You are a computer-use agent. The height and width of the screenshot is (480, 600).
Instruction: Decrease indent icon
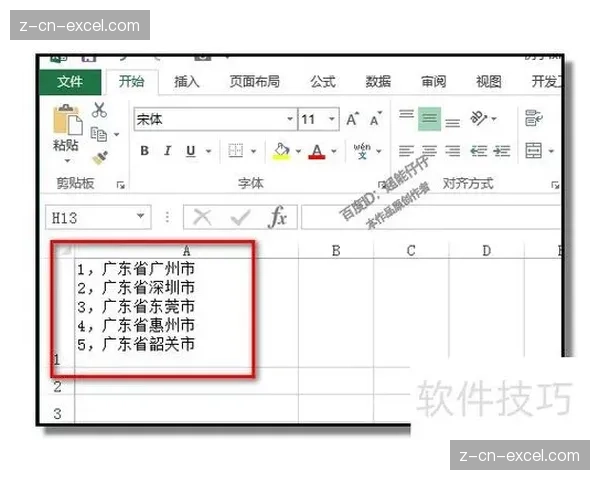click(478, 151)
